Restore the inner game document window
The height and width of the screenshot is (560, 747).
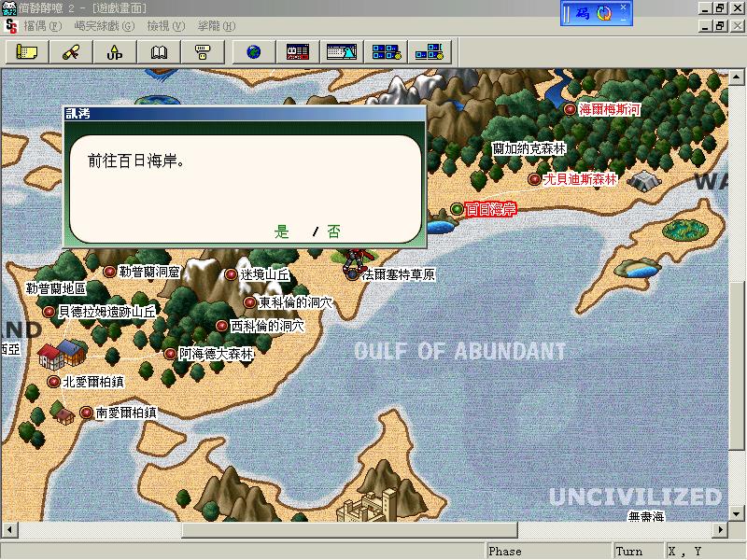(720, 26)
